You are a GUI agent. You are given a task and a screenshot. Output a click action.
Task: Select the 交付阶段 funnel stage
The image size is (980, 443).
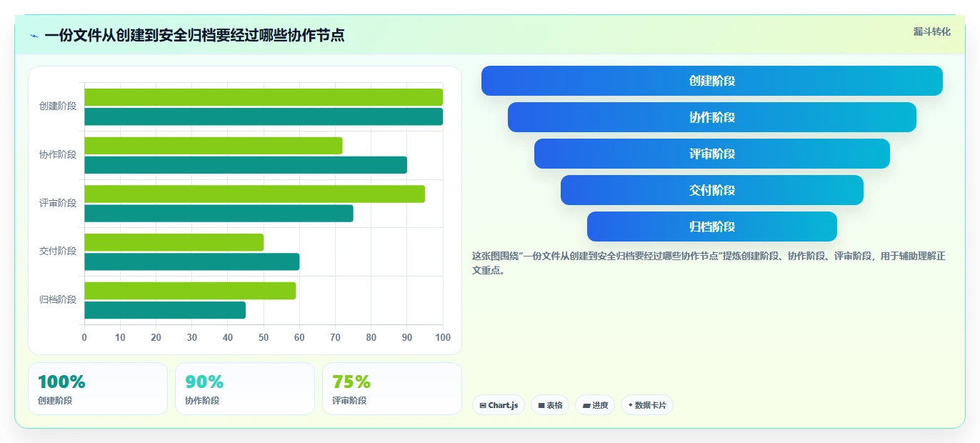click(712, 190)
